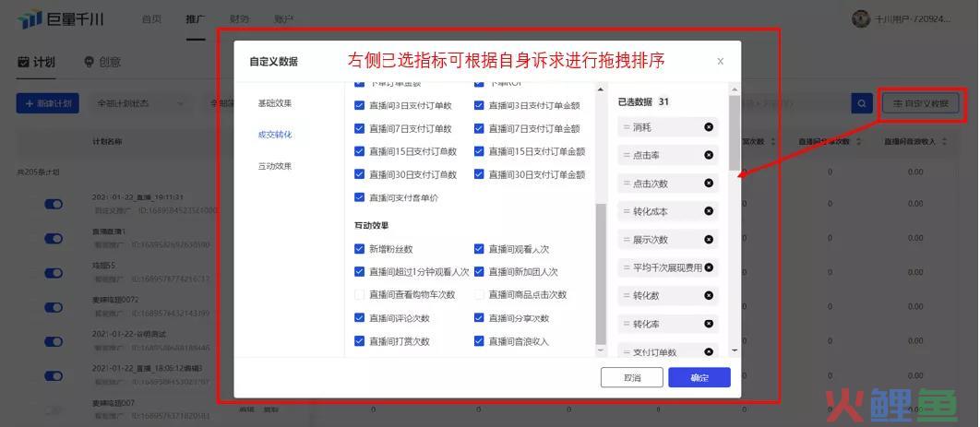This screenshot has width=980, height=427.
Task: Remove 转化率 from selected data list
Action: coord(709,324)
